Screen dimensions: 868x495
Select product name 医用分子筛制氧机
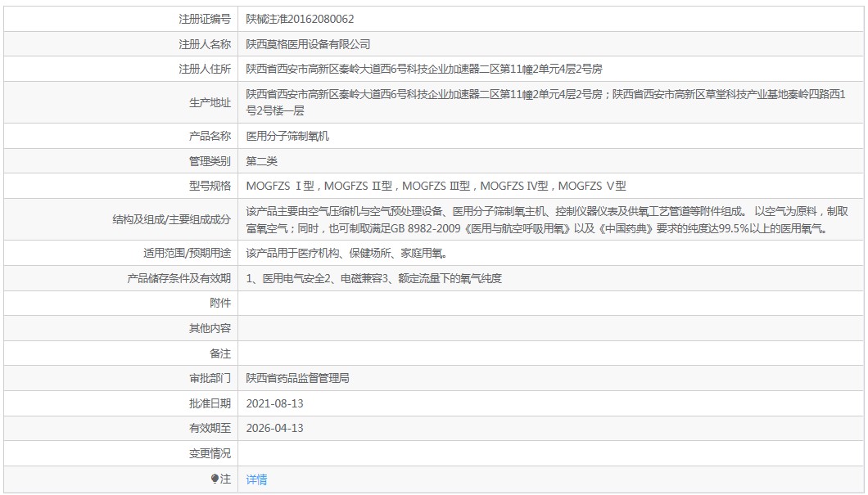tap(287, 136)
